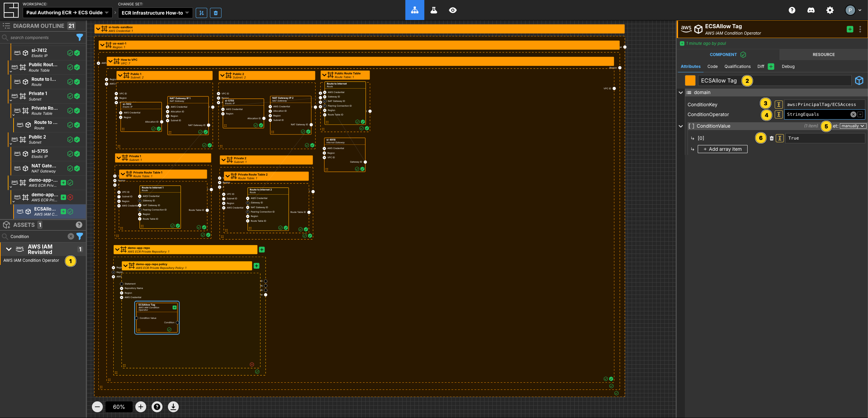
Task: Select si-5755 Elastic IP in outline
Action: (x=49, y=154)
